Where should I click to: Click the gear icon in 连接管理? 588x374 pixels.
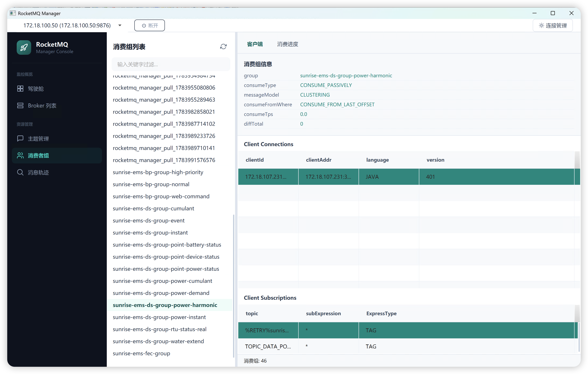click(x=541, y=25)
